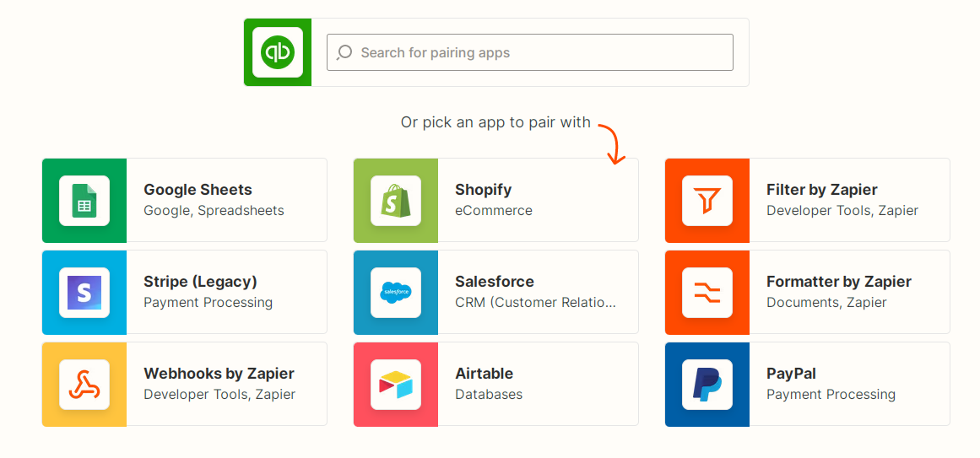Select the Salesforce cloud icon
Viewport: 980px width, 458px height.
pyautogui.click(x=396, y=293)
